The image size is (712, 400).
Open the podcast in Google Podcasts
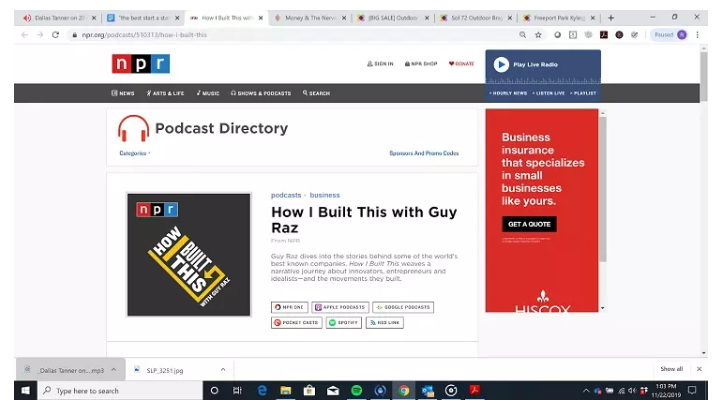(x=403, y=307)
